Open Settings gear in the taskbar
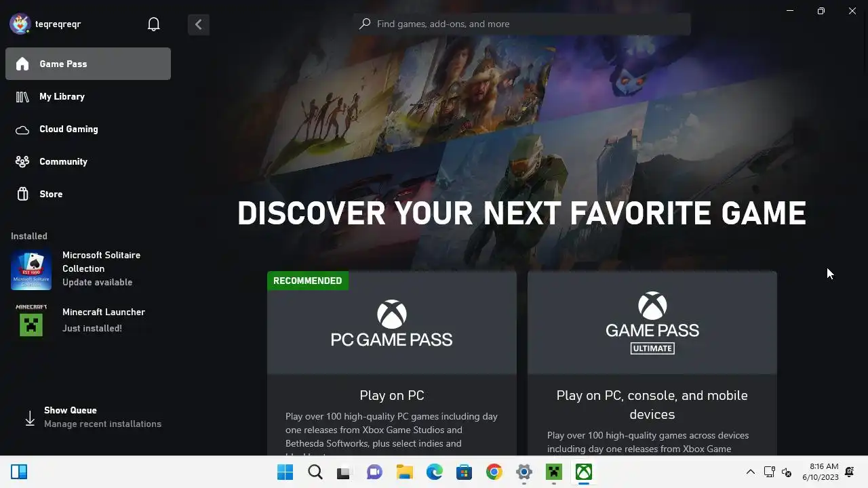Image resolution: width=868 pixels, height=488 pixels. pyautogui.click(x=524, y=472)
